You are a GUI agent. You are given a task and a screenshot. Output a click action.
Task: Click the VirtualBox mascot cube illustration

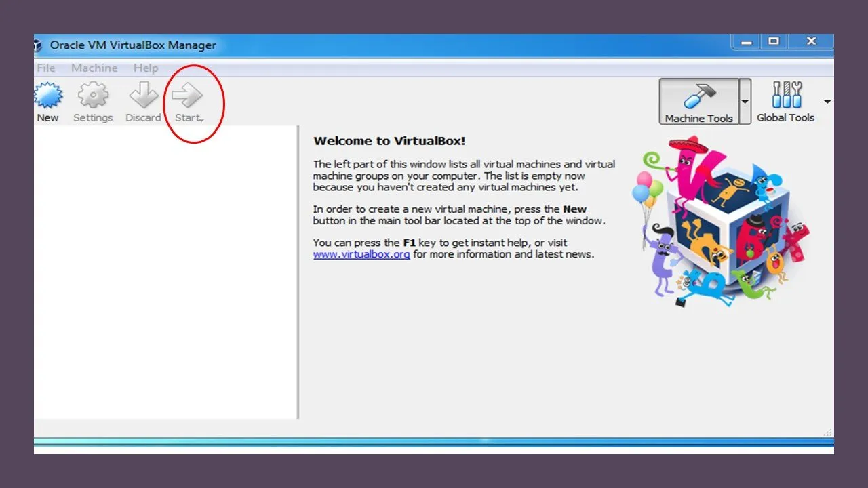click(x=721, y=220)
